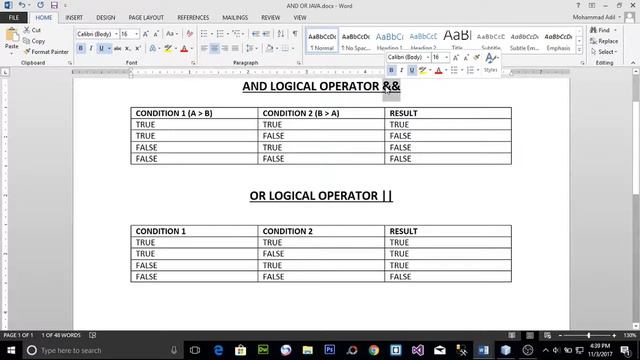The height and width of the screenshot is (360, 640).
Task: Shrink font size with ribbon A-down icon
Action: [156, 34]
